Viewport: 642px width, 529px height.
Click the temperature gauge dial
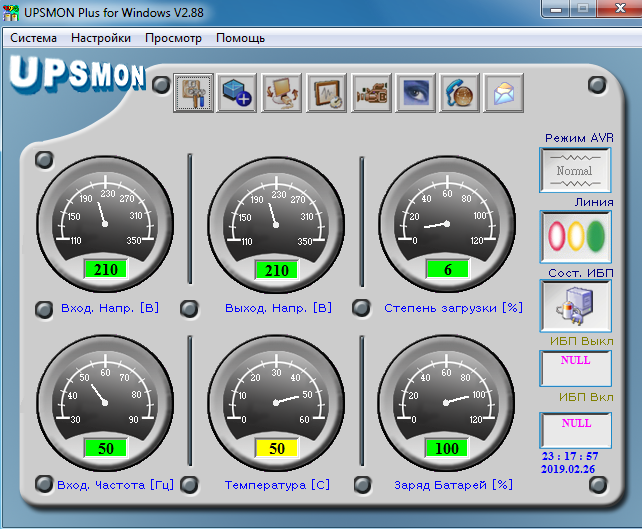[276, 403]
